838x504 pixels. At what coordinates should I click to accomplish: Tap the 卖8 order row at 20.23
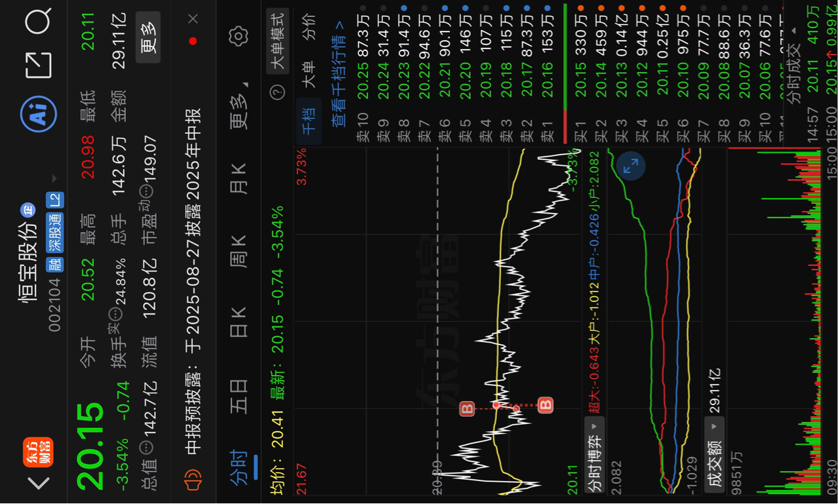point(404,74)
